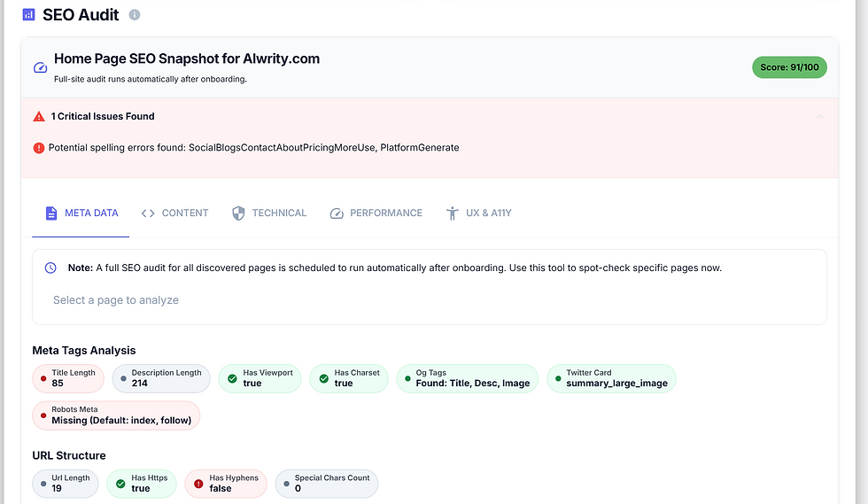The image size is (868, 504).
Task: Click the clock icon beside the Note
Action: tap(50, 268)
